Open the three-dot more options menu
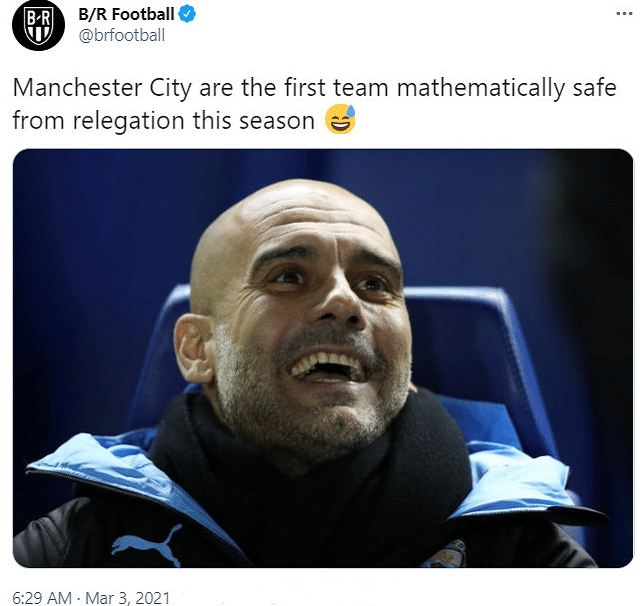641x606 pixels. [x=624, y=14]
